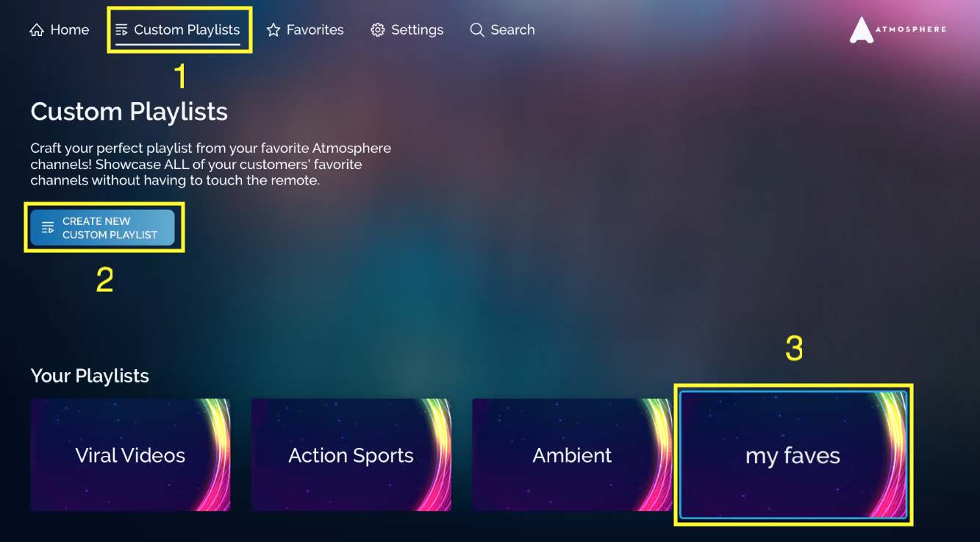This screenshot has width=980, height=542.
Task: Select the Ambient playlist tile
Action: pyautogui.click(x=572, y=454)
